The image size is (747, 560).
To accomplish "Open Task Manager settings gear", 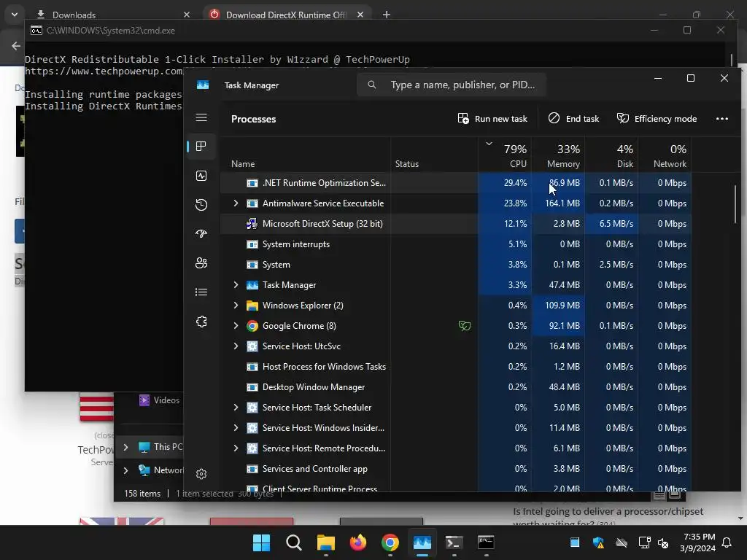I will click(x=201, y=474).
